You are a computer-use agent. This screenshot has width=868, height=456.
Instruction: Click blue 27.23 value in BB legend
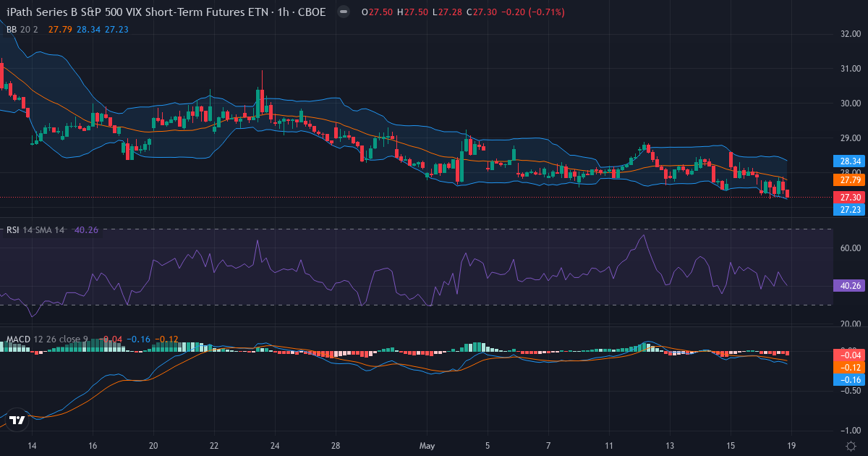coord(116,29)
